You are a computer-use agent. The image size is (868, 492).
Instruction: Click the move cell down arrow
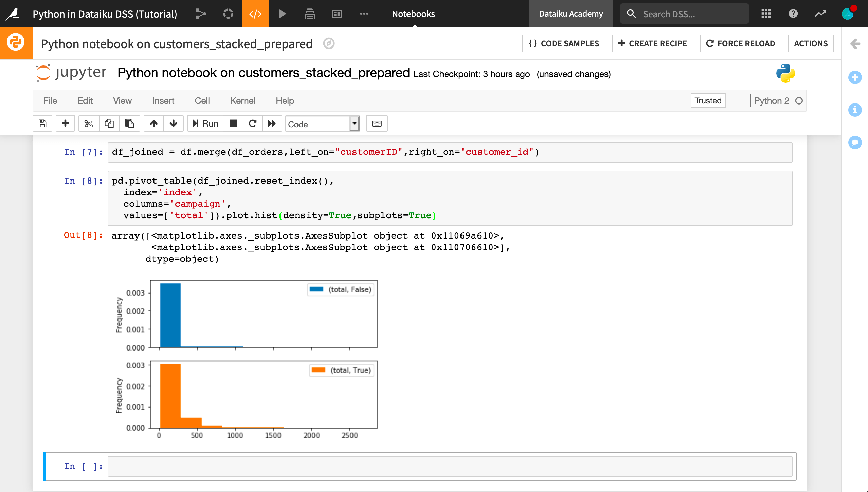173,124
